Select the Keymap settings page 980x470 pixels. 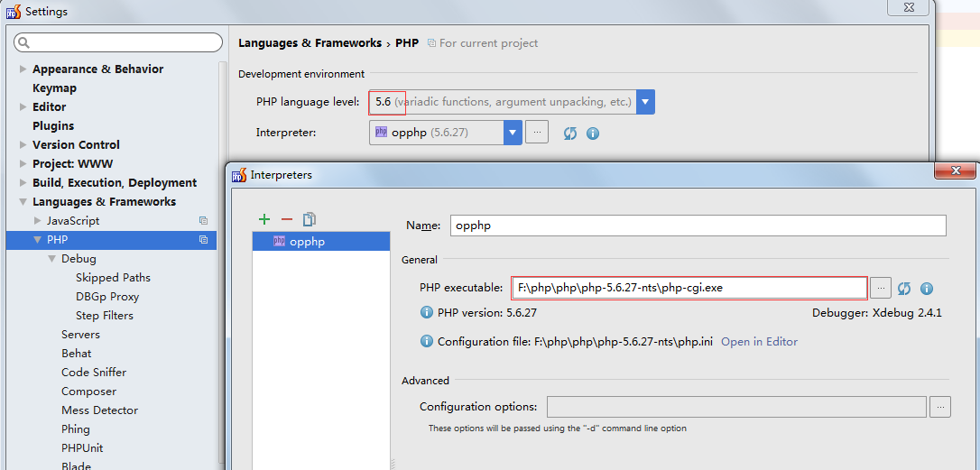(x=54, y=88)
